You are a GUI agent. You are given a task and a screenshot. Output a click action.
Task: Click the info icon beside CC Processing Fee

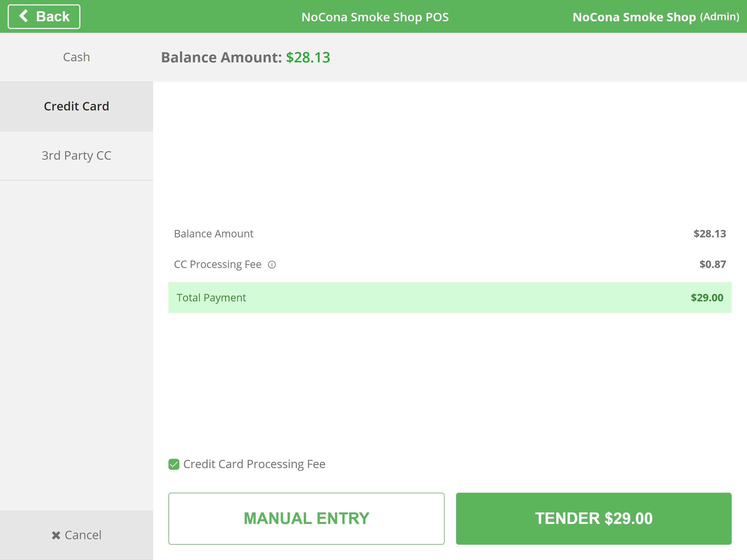coord(272,264)
